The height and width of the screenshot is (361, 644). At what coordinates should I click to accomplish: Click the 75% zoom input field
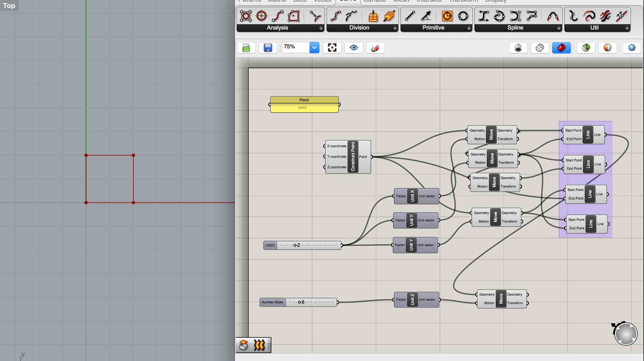[296, 47]
